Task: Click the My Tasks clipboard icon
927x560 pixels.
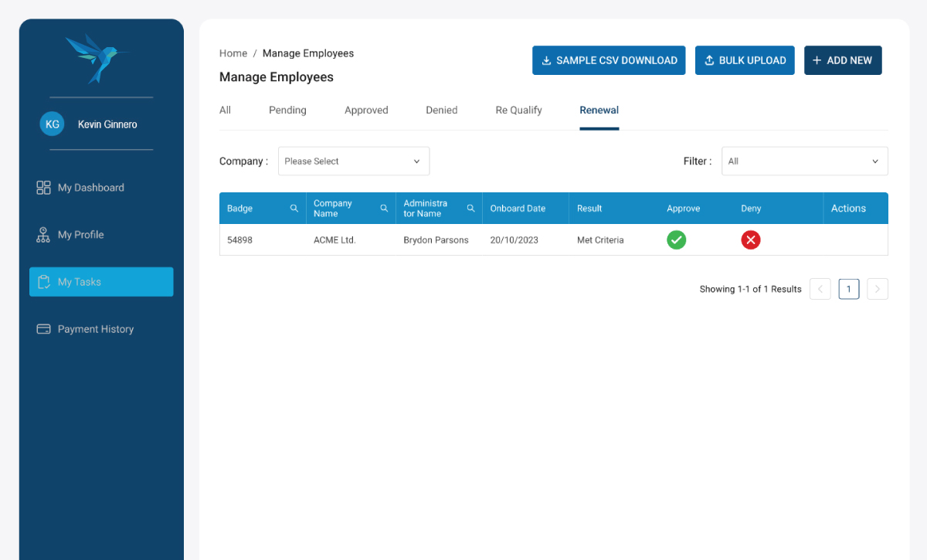Action: (43, 282)
